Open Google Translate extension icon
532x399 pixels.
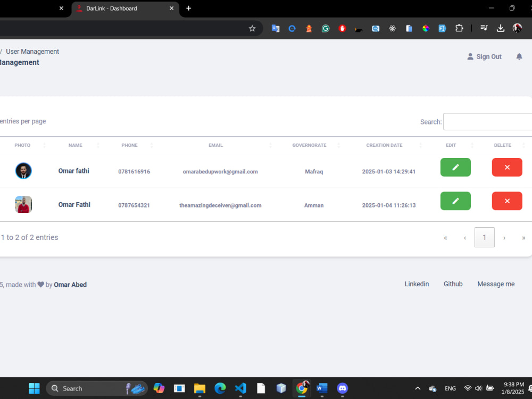pos(276,29)
